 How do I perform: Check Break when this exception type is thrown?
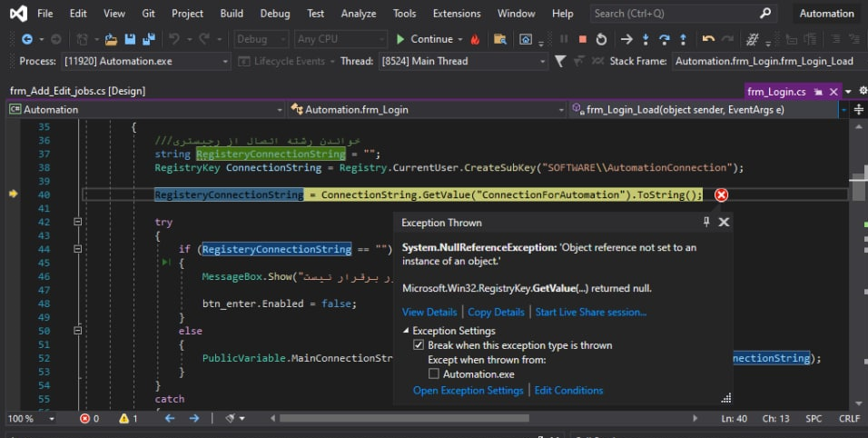tap(419, 345)
